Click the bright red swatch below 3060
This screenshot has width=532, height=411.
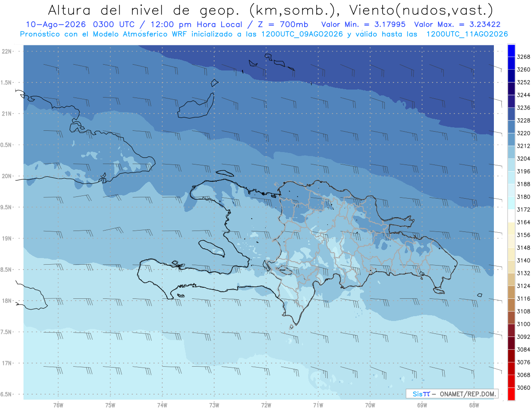tap(511, 394)
